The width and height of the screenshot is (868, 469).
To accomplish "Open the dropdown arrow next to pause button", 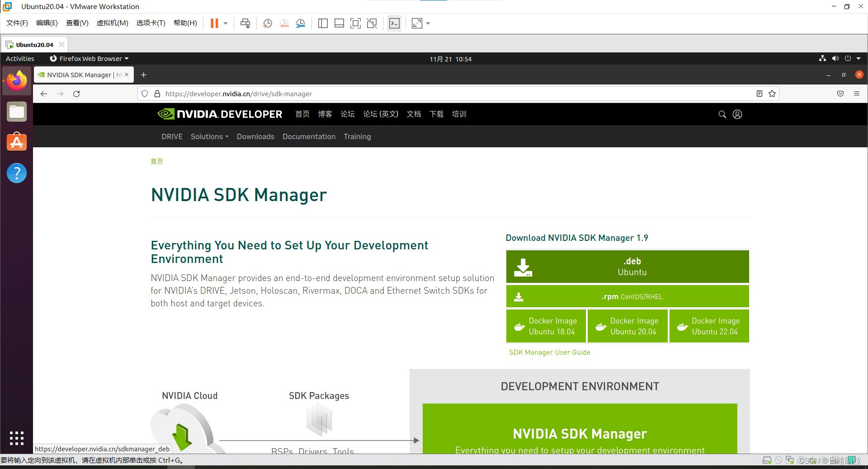I will point(226,23).
